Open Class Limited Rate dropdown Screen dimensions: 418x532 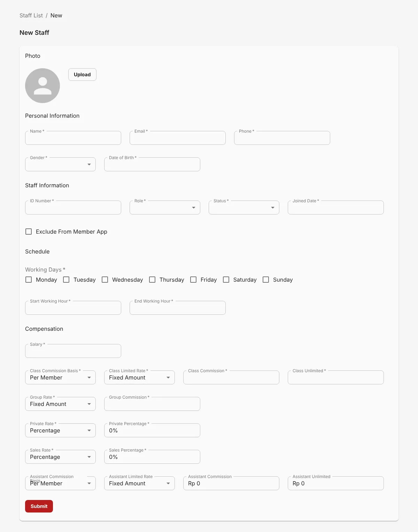[139, 377]
